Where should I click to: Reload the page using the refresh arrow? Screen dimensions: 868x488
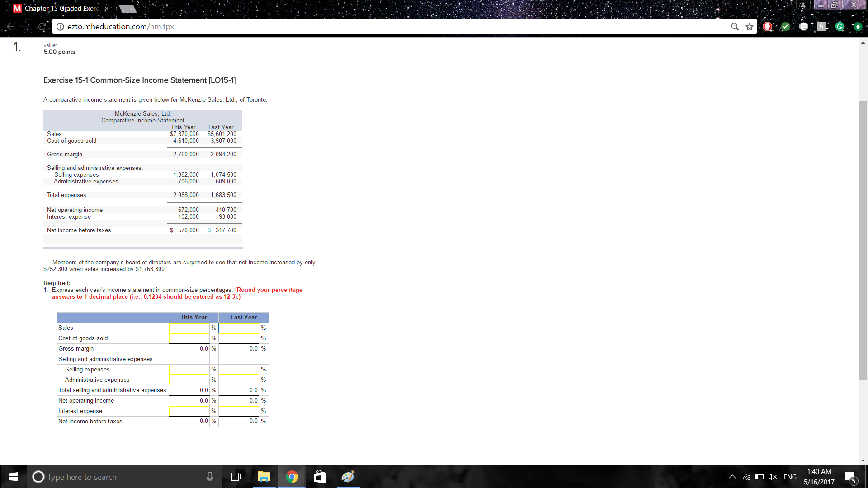point(42,27)
